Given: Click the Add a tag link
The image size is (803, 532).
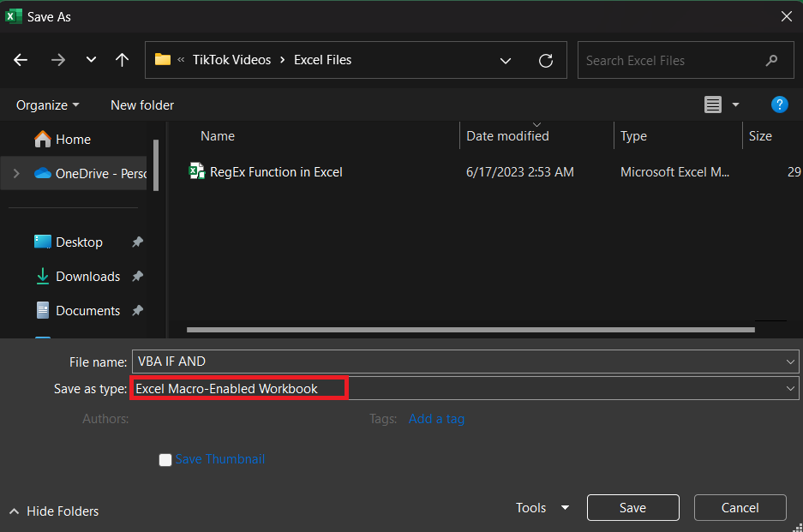Looking at the screenshot, I should click(x=436, y=419).
